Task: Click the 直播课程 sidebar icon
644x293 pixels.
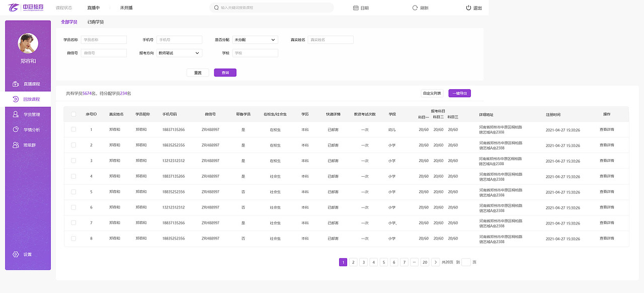Action: pos(16,84)
